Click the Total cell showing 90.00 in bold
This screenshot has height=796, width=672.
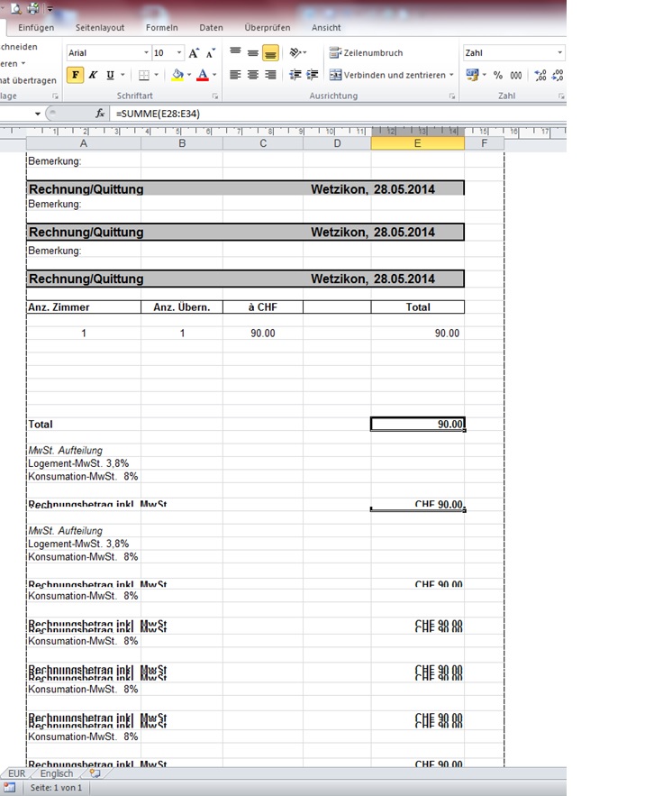pos(417,424)
